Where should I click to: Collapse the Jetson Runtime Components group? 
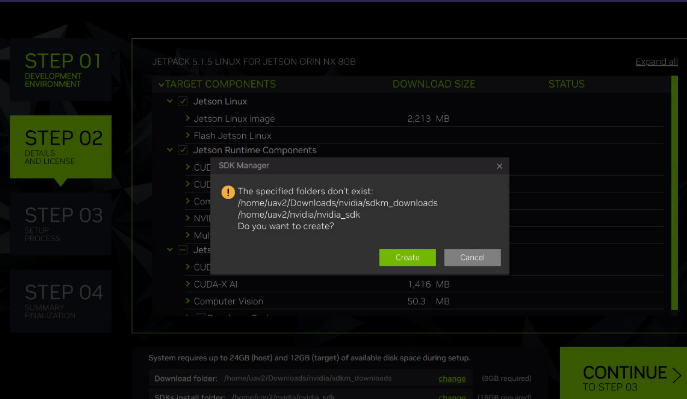170,150
